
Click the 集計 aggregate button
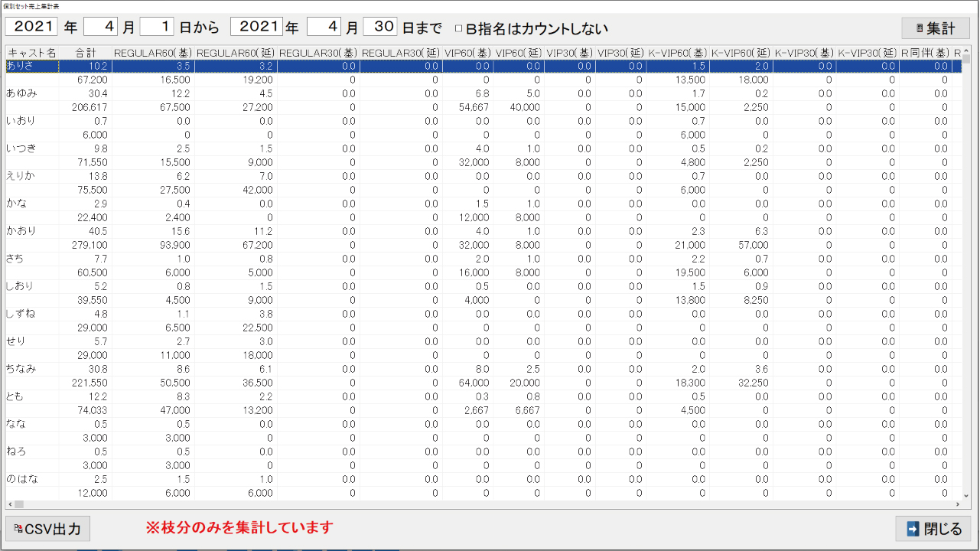(935, 28)
